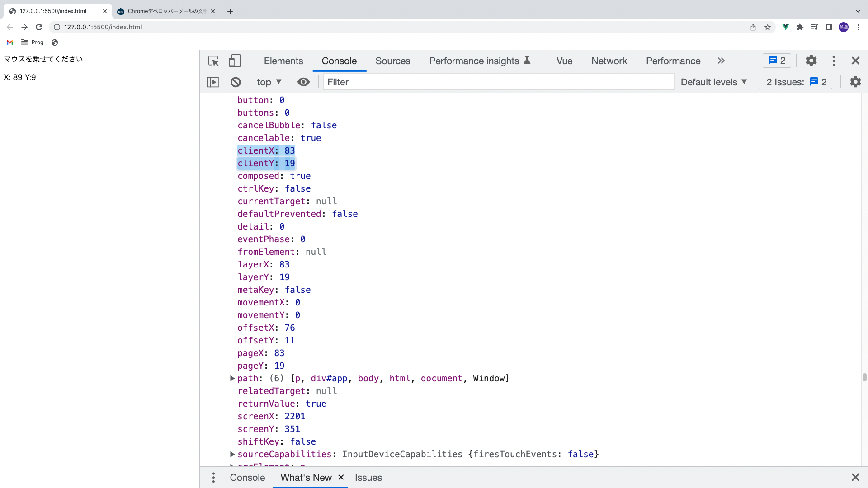Click the live expression eye icon
The width and height of the screenshot is (868, 488).
[303, 82]
